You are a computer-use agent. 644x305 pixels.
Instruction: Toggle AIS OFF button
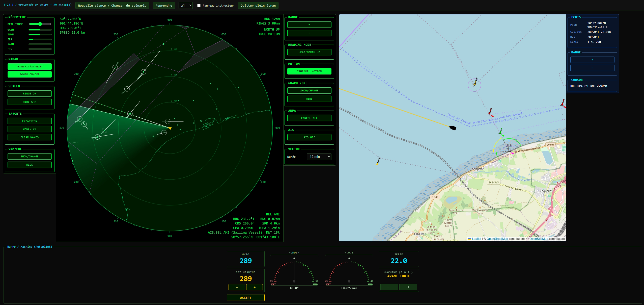point(309,137)
